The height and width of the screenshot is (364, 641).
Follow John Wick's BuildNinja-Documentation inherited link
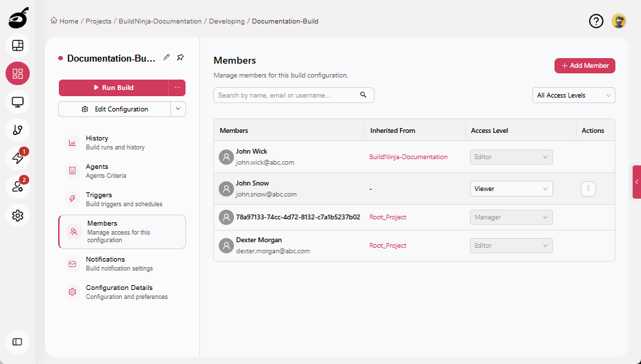(408, 157)
